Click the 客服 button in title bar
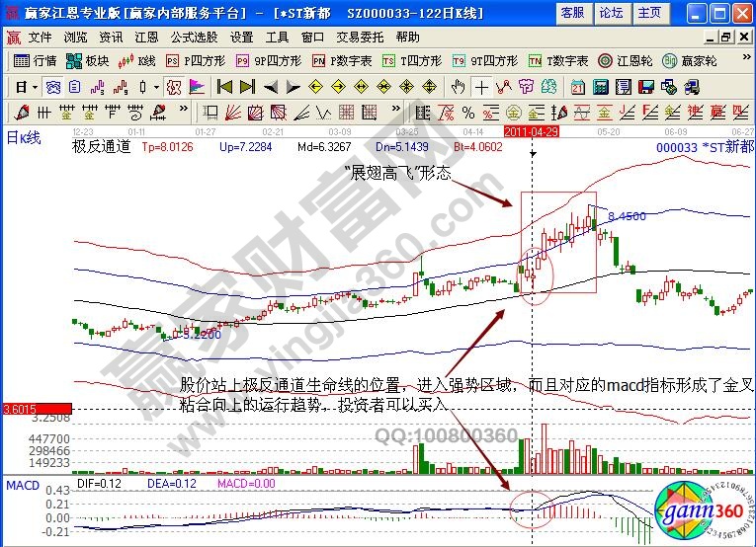756x547 pixels. [572, 12]
